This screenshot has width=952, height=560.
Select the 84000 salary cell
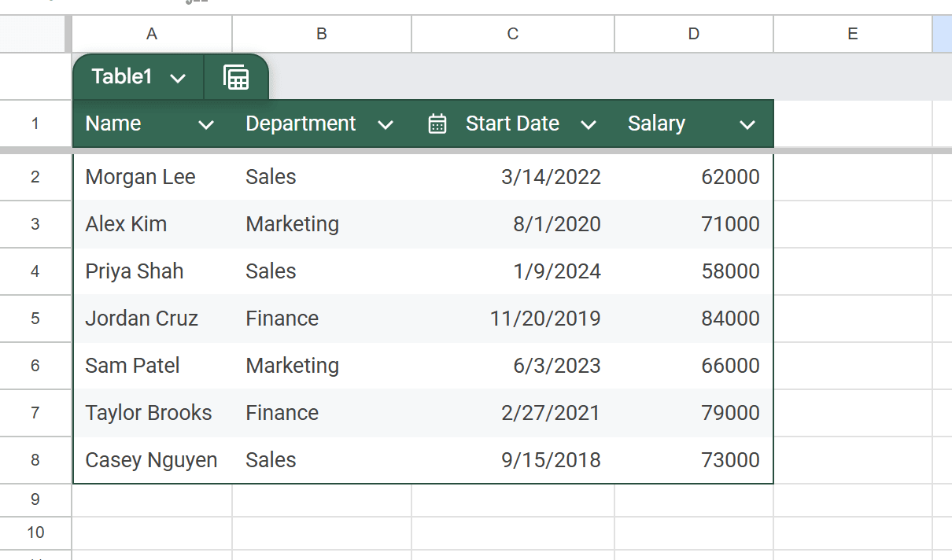tap(694, 319)
